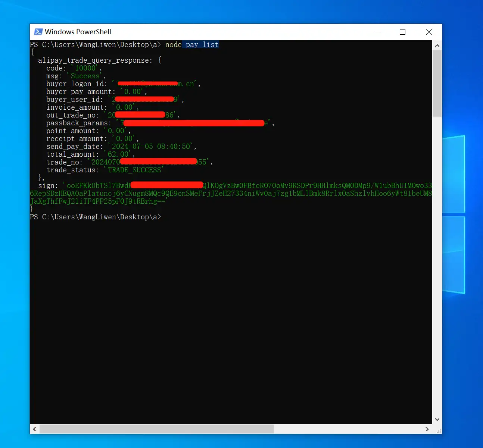The height and width of the screenshot is (448, 483).
Task: Close the Windows PowerShell window
Action: click(x=429, y=32)
